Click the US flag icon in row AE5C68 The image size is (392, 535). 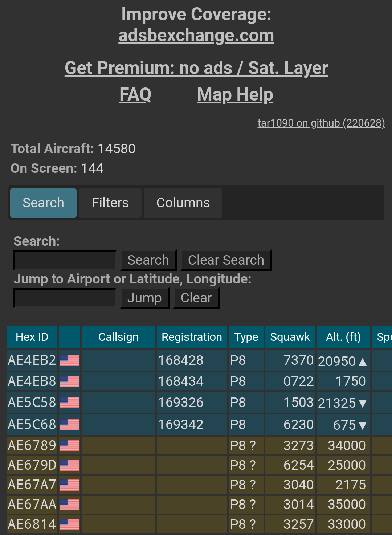[x=70, y=425]
